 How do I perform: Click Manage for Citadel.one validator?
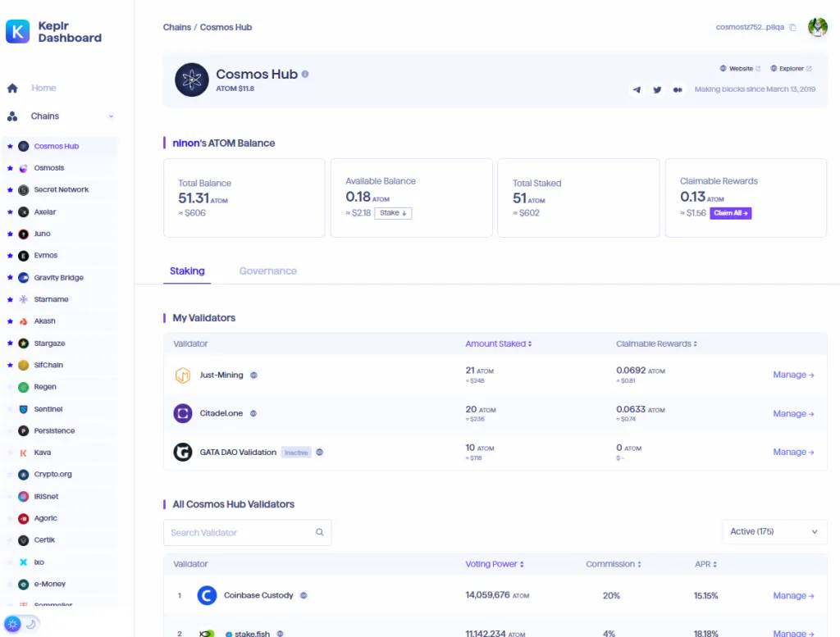tap(793, 414)
